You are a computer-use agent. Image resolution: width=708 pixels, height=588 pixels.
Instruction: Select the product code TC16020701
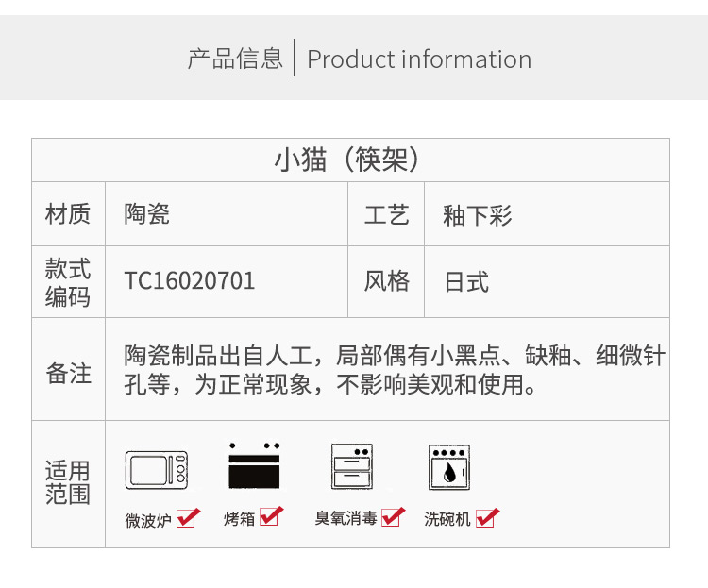coord(190,280)
